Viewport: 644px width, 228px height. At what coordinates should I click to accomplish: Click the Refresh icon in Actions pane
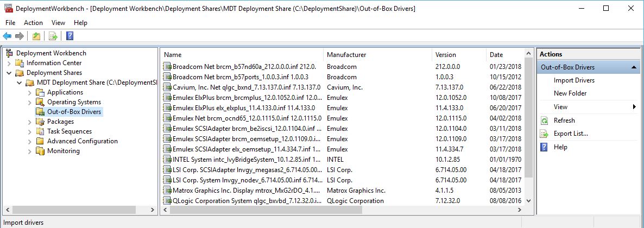545,121
